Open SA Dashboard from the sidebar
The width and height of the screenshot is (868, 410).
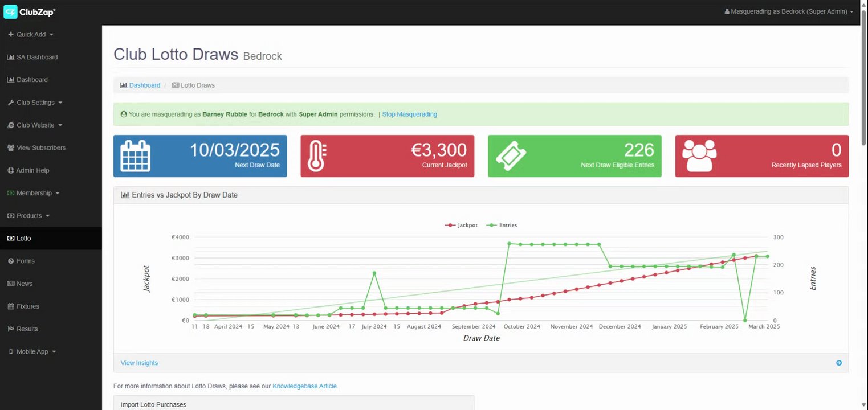click(x=37, y=58)
